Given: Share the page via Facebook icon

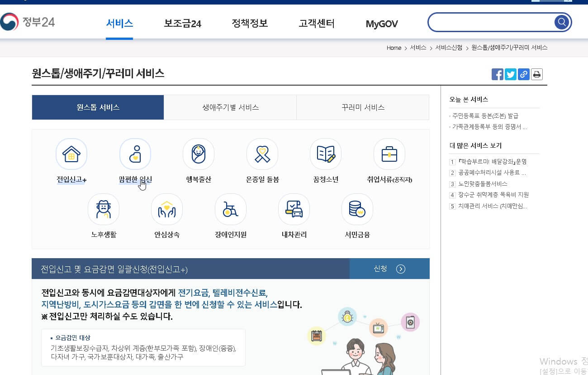Looking at the screenshot, I should click(497, 74).
